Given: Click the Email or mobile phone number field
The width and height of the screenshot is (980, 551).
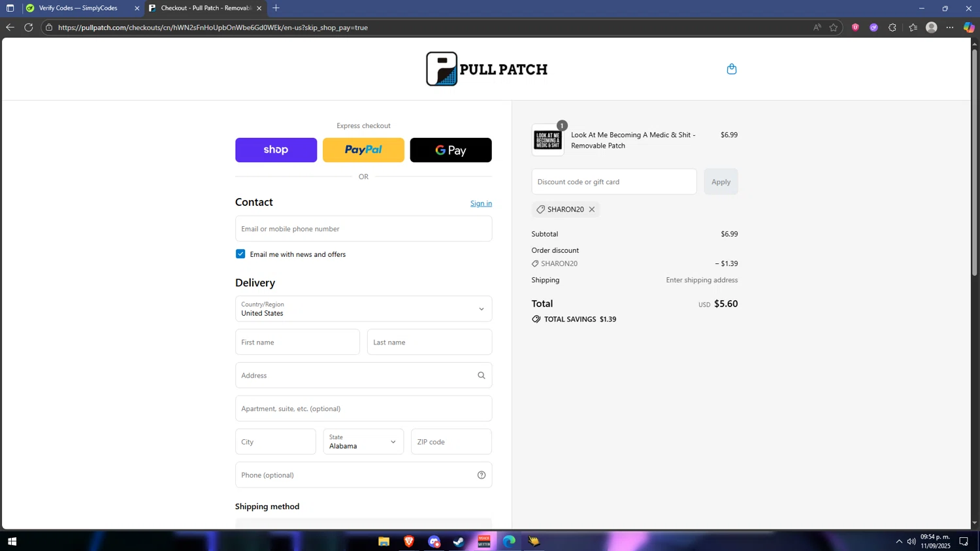Looking at the screenshot, I should pos(363,229).
